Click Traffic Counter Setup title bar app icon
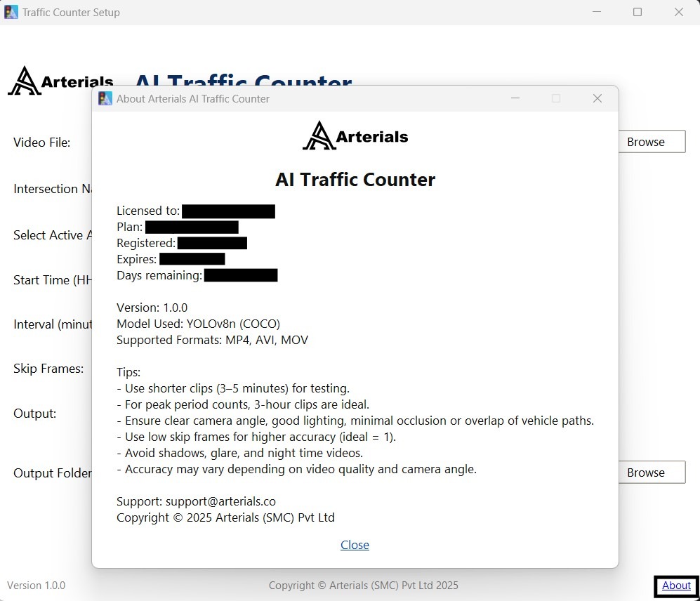 11,12
